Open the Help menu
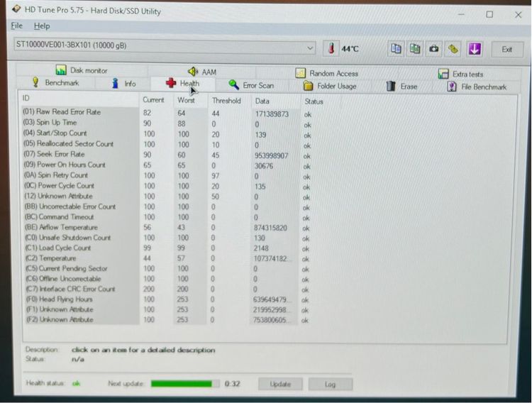The height and width of the screenshot is (403, 532). pyautogui.click(x=42, y=26)
